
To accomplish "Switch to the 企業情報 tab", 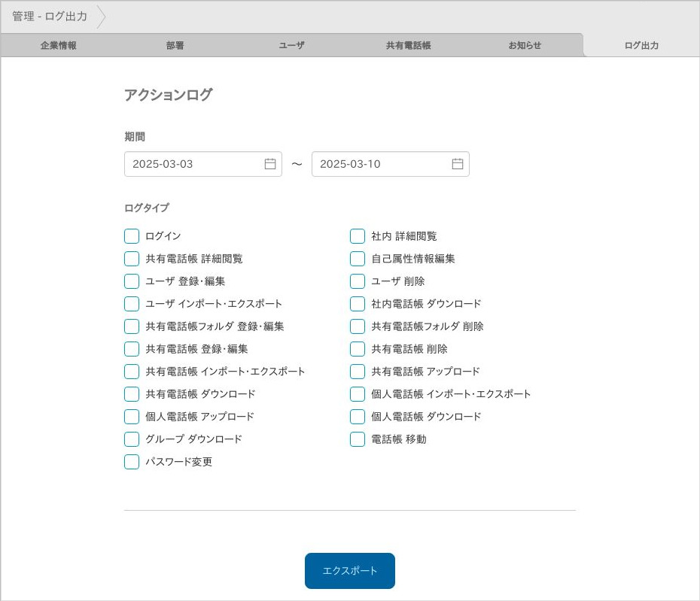I will point(59,45).
